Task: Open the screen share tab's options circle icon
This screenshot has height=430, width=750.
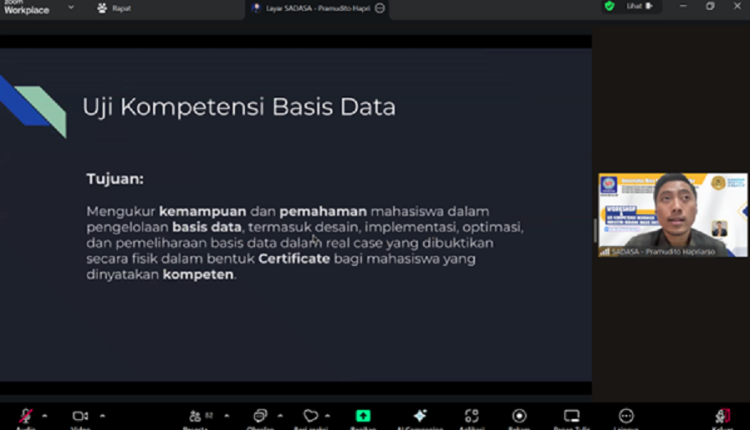Action: pyautogui.click(x=380, y=8)
